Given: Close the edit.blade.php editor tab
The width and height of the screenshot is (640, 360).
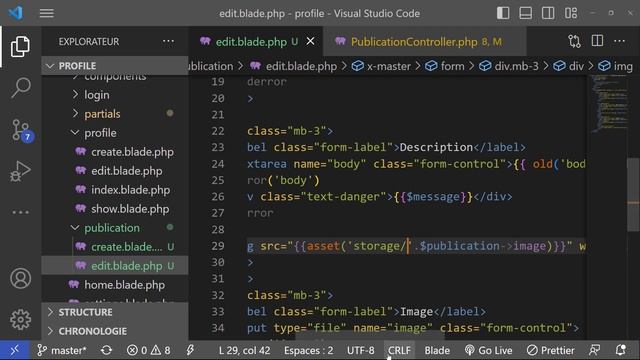Looking at the screenshot, I should pos(310,41).
